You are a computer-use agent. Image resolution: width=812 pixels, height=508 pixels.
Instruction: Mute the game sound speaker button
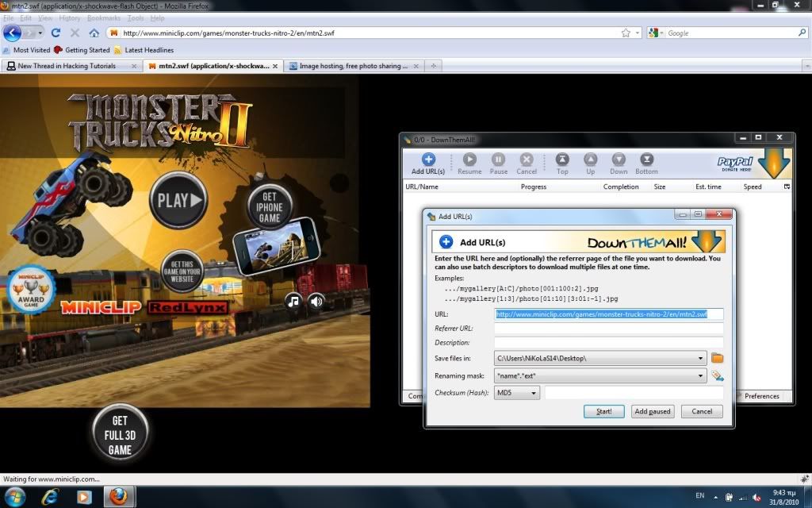pos(316,301)
